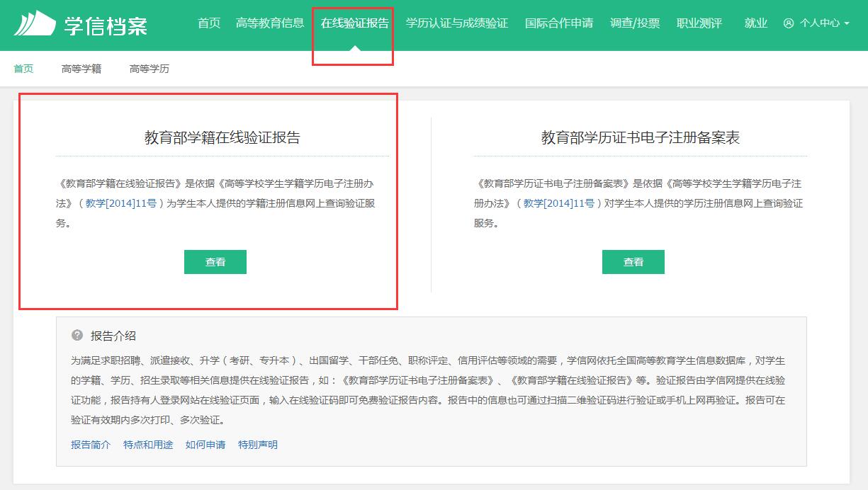Viewport: 868px width, 490px height.
Task: Click the 报告介绍 heading text
Action: click(113, 336)
